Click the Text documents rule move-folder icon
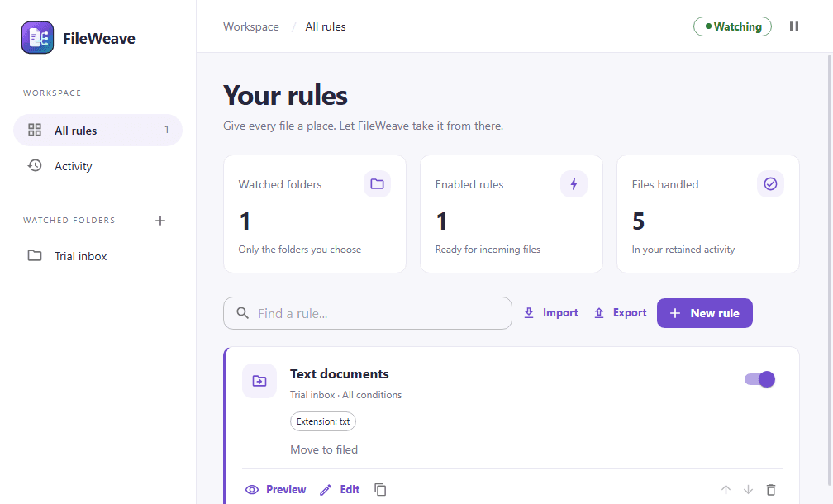Screen dimensions: 833x504 click(x=259, y=381)
